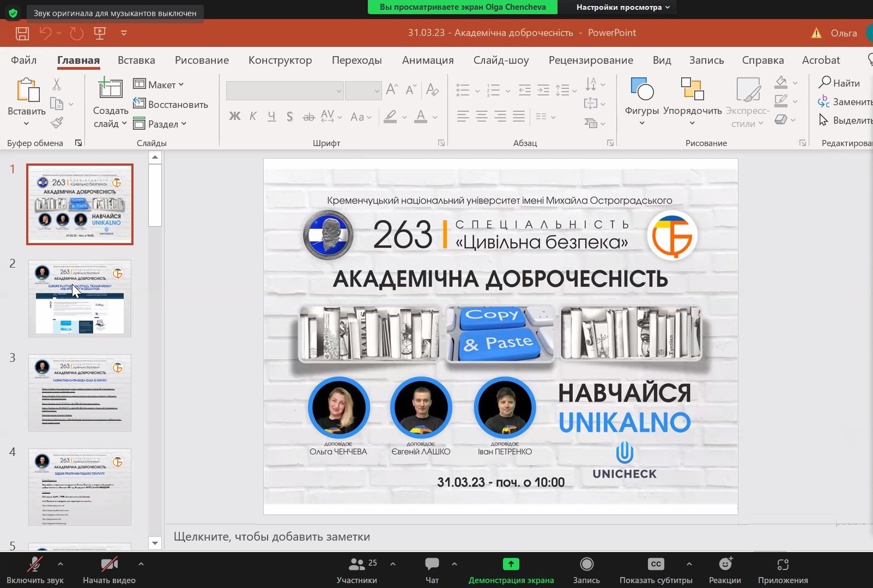Click the bulleted list icon
This screenshot has width=873, height=588.
[463, 90]
